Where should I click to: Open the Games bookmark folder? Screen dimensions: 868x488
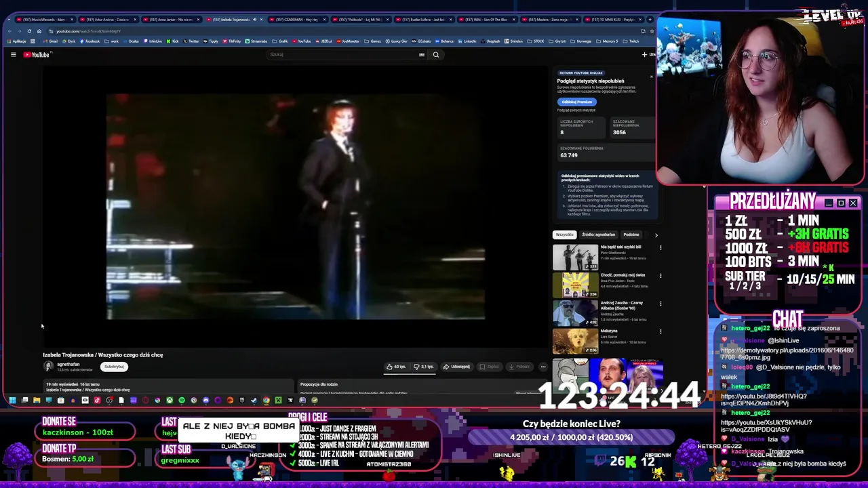pos(373,41)
